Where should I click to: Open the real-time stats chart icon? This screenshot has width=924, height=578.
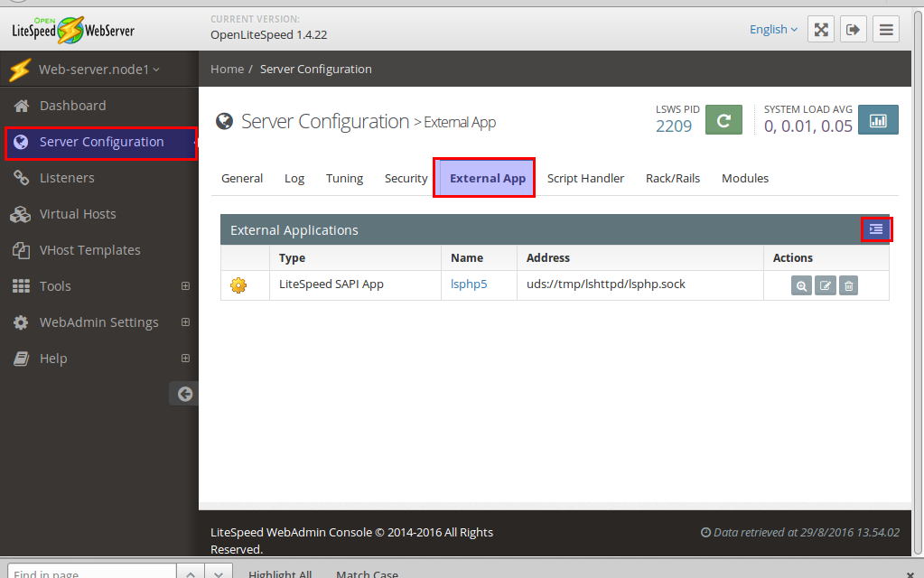pos(878,120)
